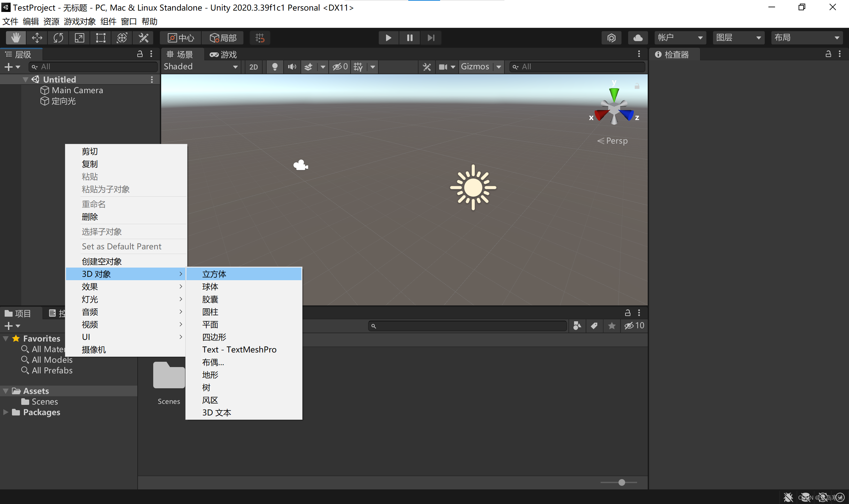Viewport: 849px width, 504px height.
Task: Mute scene audio
Action: point(292,67)
